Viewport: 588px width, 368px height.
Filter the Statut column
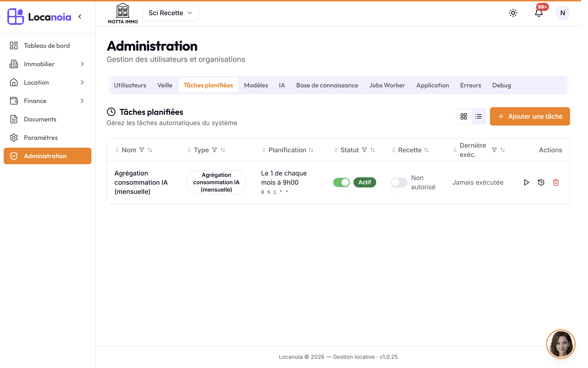click(364, 150)
